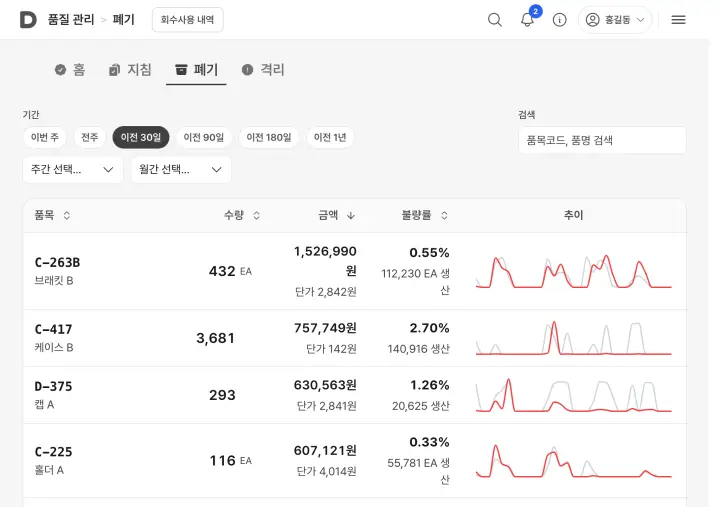Click the info circle icon
This screenshot has width=720, height=507.
(x=559, y=20)
